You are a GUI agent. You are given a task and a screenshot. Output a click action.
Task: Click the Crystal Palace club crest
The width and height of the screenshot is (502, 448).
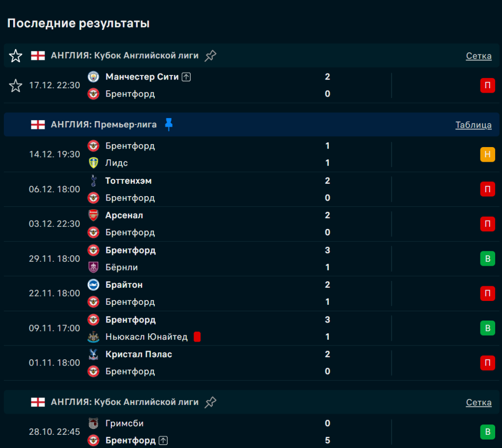pos(93,354)
